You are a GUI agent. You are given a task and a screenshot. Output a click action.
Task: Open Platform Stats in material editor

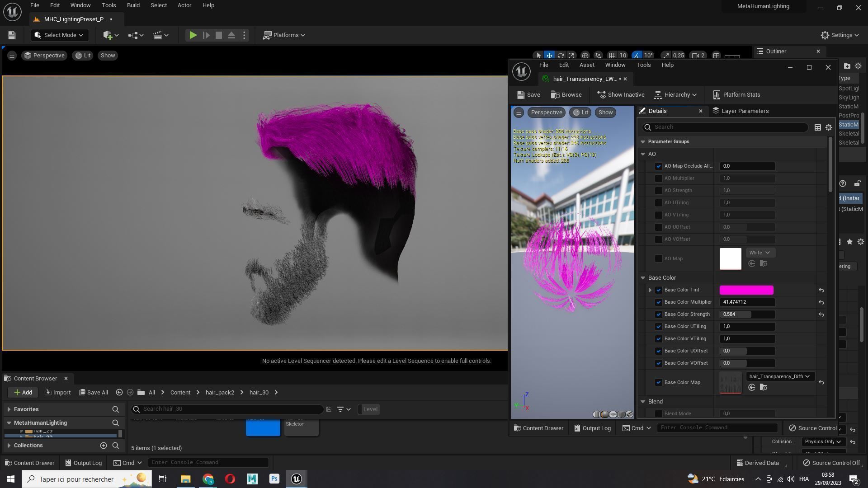click(x=736, y=95)
